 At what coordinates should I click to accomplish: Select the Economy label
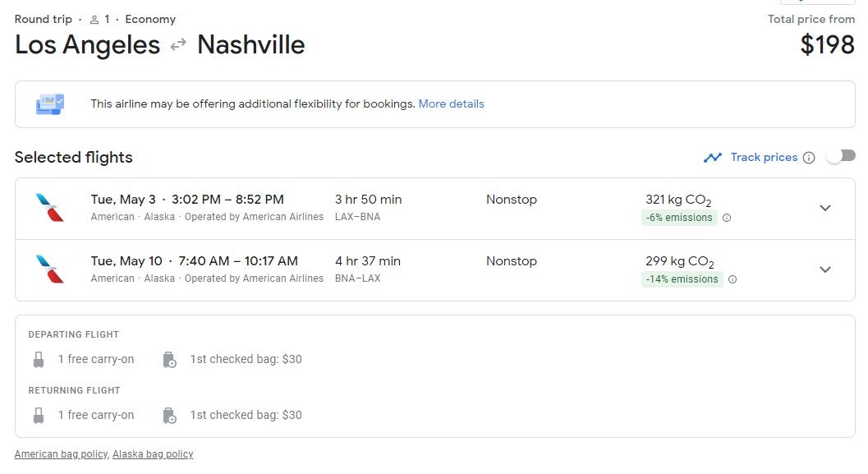pos(150,18)
